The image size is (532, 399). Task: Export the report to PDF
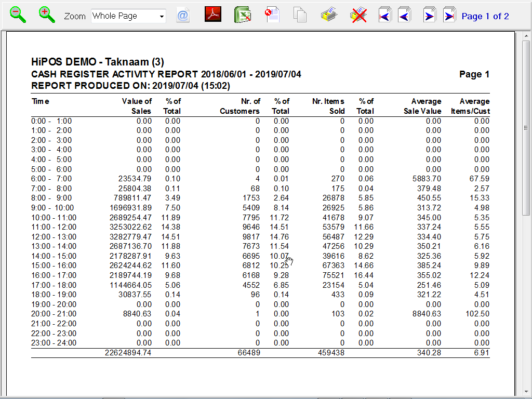click(213, 15)
